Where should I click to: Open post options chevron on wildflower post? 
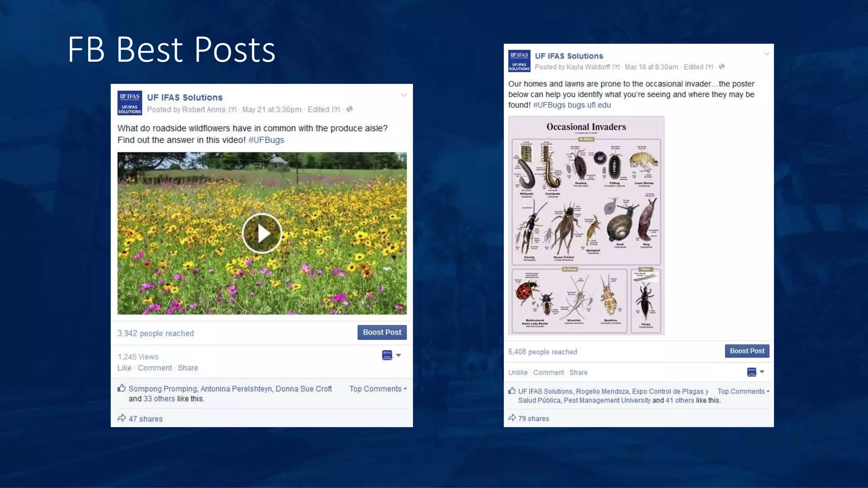pos(403,96)
